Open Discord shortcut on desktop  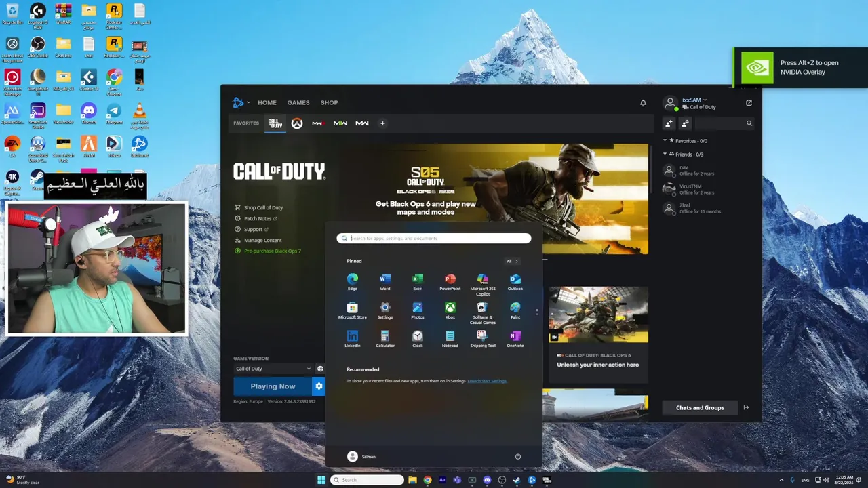click(89, 113)
